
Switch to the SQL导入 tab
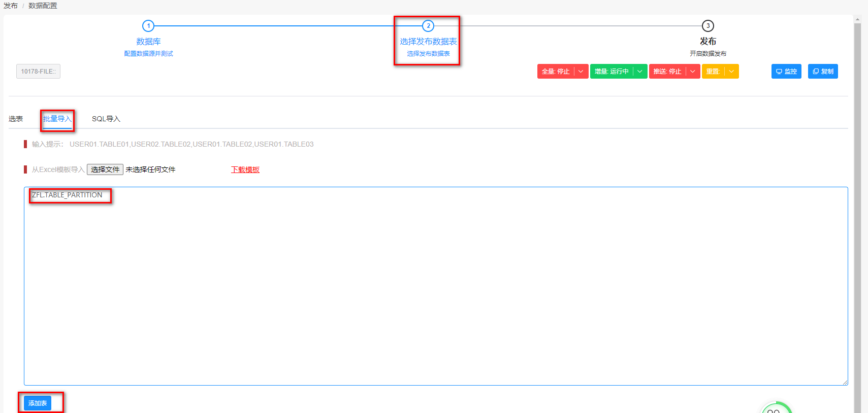pyautogui.click(x=106, y=119)
